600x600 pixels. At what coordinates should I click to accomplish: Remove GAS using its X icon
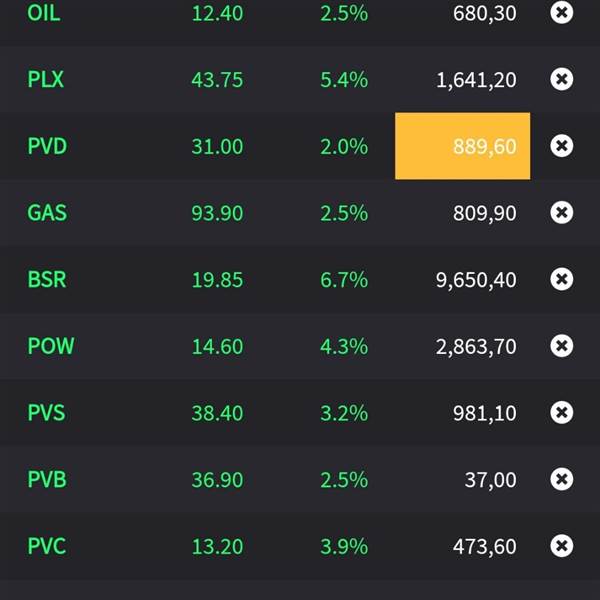point(562,213)
